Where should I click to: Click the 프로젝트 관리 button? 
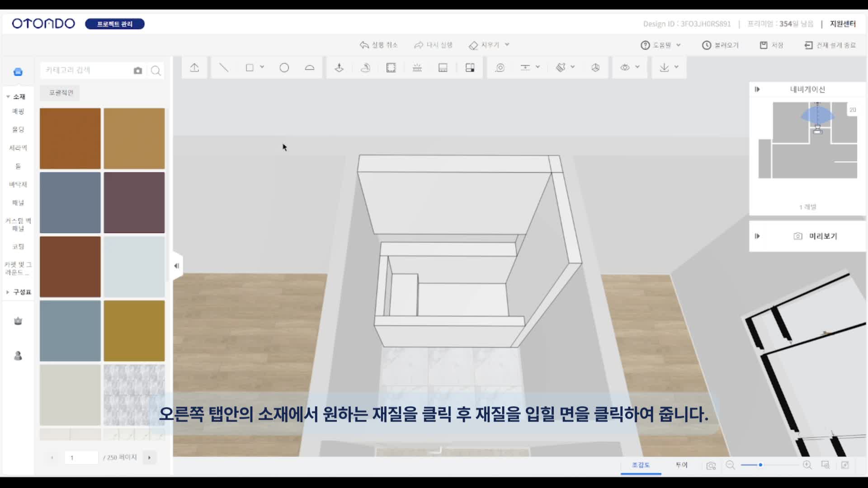coord(115,24)
